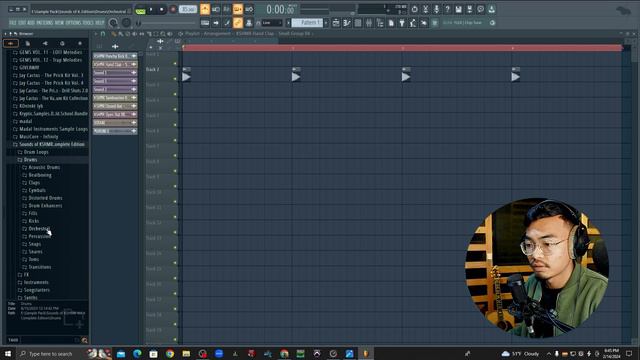Click the record button
640x360 pixels.
[173, 9]
